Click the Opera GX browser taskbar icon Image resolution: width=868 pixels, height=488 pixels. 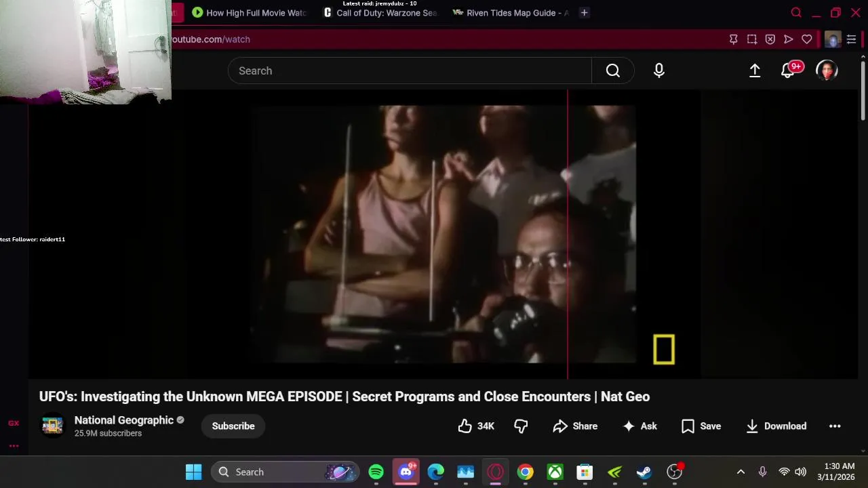click(496, 472)
